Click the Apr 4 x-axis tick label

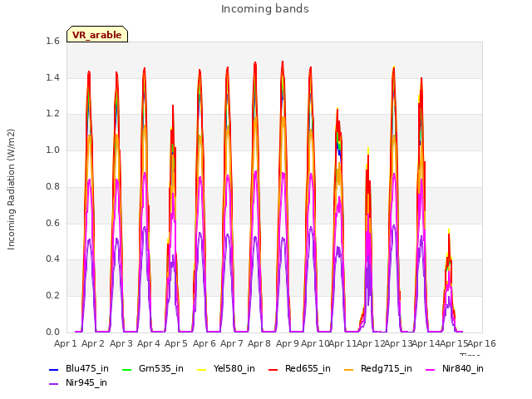pyautogui.click(x=149, y=343)
